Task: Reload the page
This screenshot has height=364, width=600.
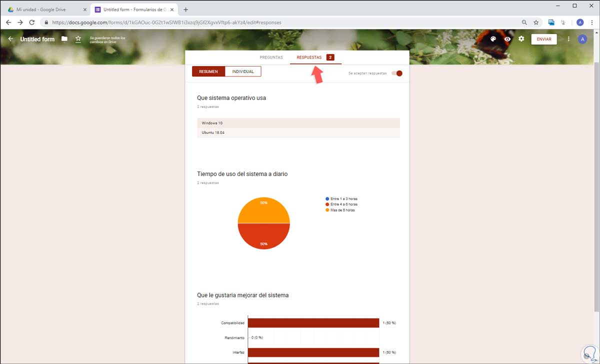Action: (x=32, y=22)
